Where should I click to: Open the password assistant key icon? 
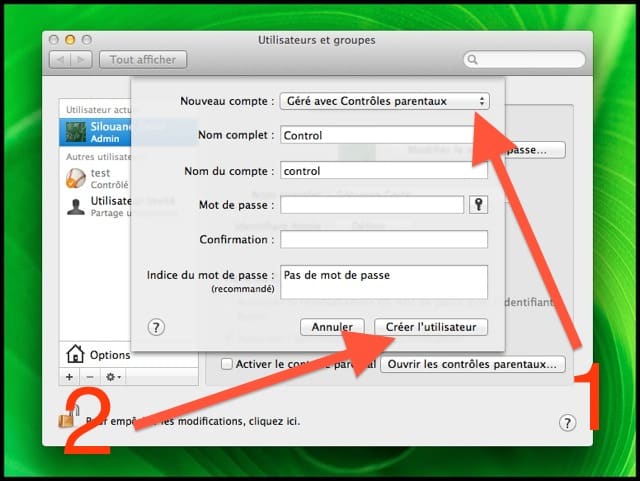(478, 204)
